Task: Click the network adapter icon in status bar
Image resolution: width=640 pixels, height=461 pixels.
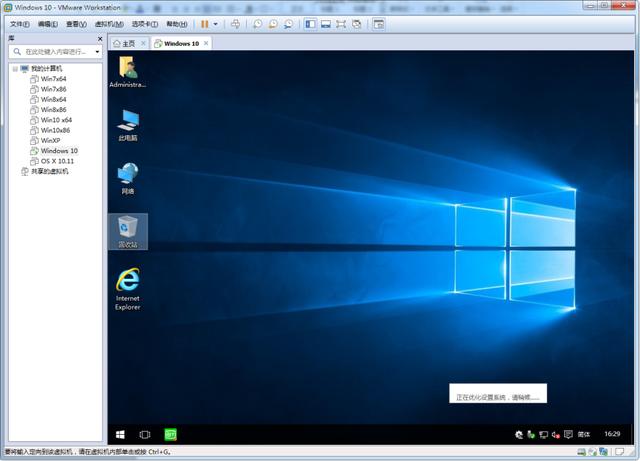Action: (603, 452)
